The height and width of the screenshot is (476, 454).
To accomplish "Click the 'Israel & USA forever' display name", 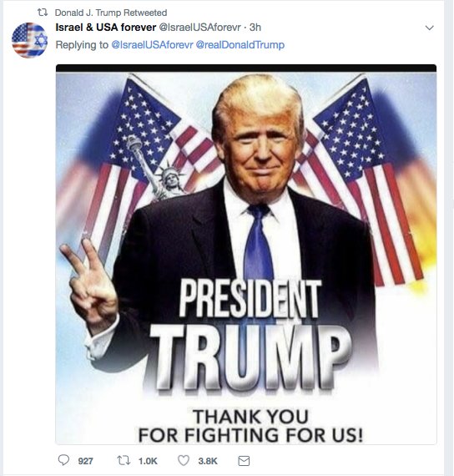I will pos(106,28).
